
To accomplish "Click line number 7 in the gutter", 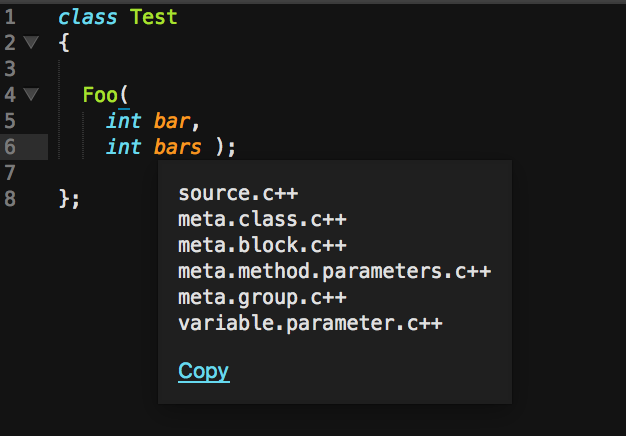I will click(10, 173).
